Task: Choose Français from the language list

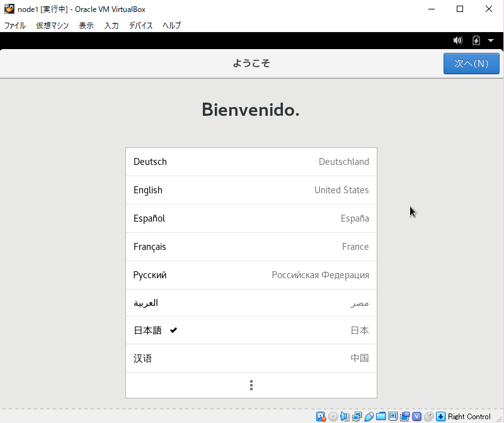Action: coord(251,247)
